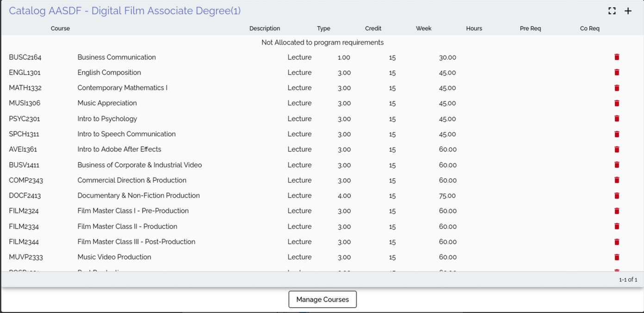Image resolution: width=644 pixels, height=313 pixels.
Task: Trash the AVEI1361 Adobe After Effects course
Action: coord(617,149)
